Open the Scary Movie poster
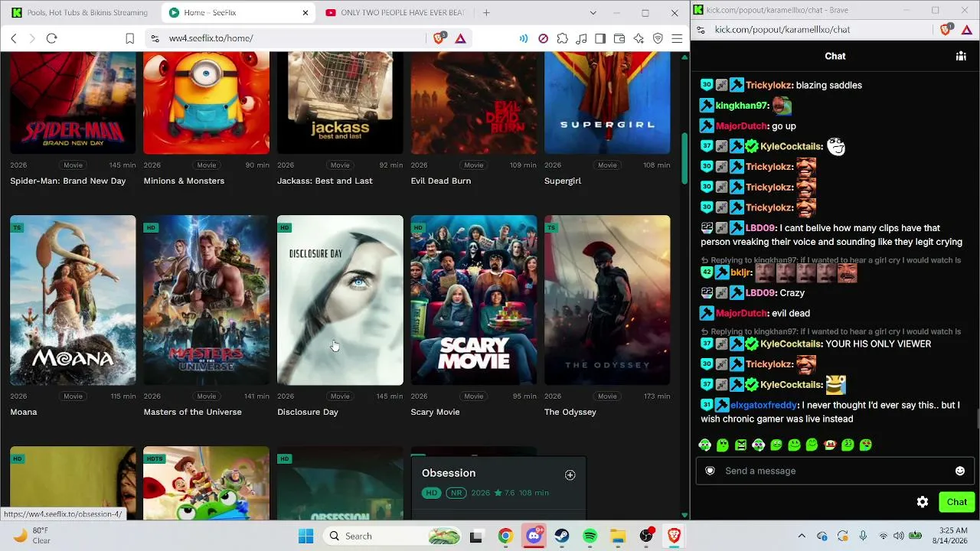This screenshot has width=980, height=551. coord(474,300)
